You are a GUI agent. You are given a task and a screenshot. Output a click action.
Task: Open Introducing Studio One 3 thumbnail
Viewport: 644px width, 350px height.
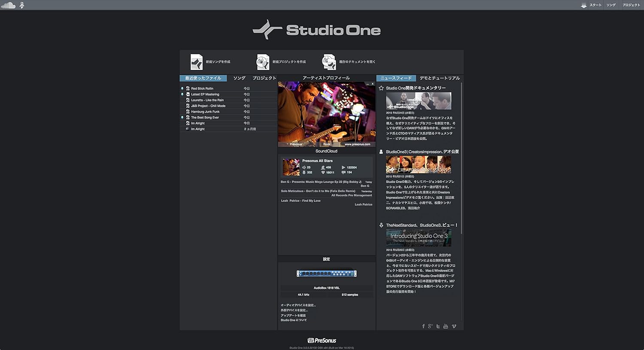(419, 238)
